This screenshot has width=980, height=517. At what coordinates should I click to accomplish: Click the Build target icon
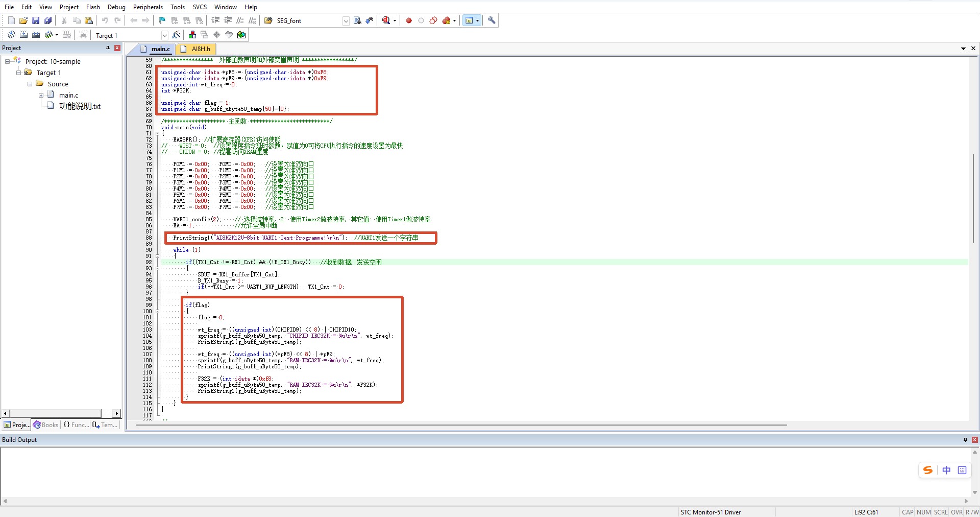(23, 35)
